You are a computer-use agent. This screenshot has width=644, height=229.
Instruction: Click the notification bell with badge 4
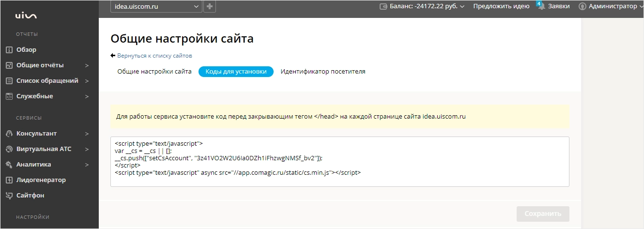pos(541,6)
